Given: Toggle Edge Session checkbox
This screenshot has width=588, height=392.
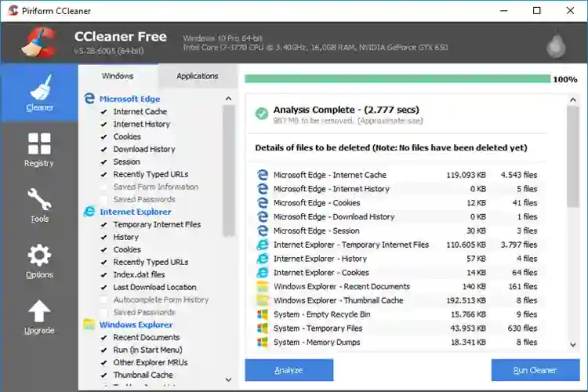Looking at the screenshot, I should click(x=103, y=162).
